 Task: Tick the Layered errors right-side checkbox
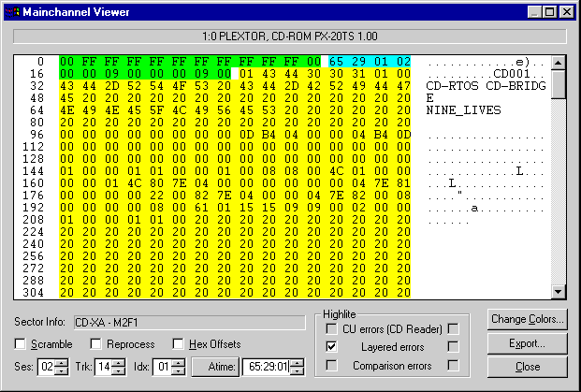click(453, 347)
